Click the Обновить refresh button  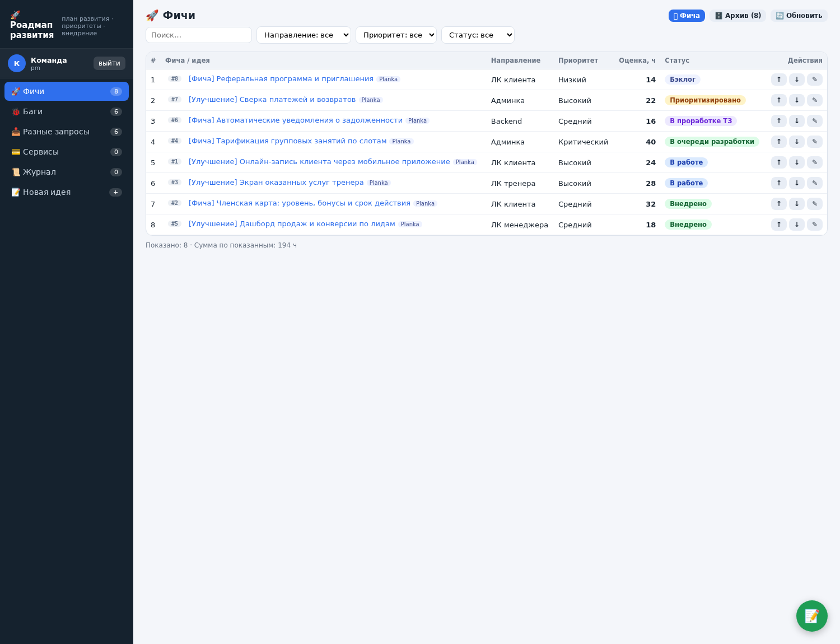[799, 16]
